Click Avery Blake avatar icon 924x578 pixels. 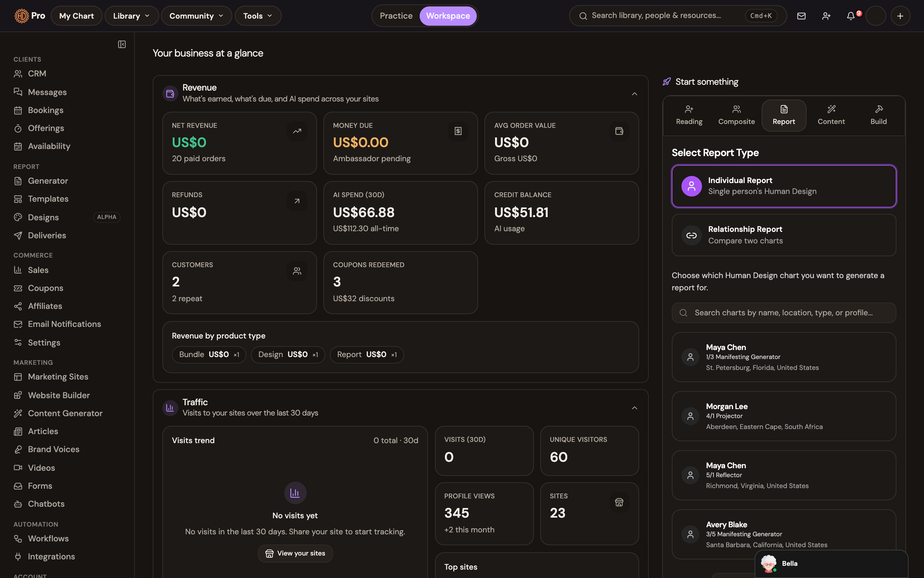click(x=690, y=534)
